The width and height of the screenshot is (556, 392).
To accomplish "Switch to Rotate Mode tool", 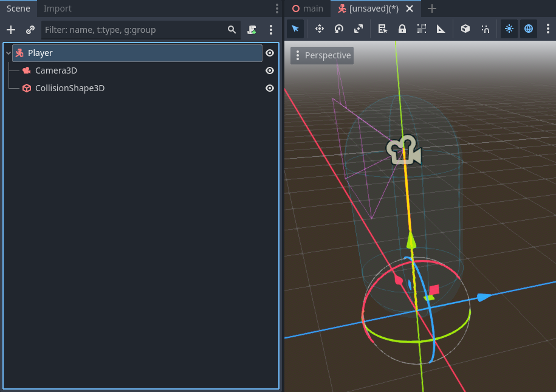I will (339, 29).
